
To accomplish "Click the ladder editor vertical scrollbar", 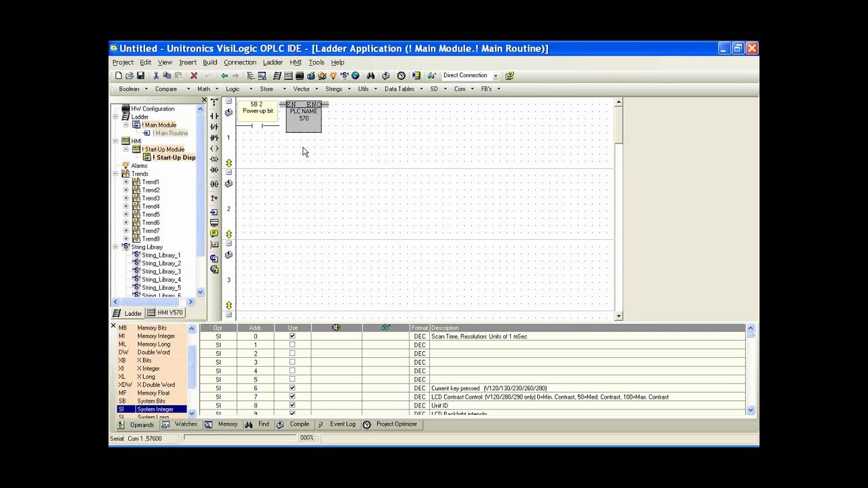I will point(618,209).
